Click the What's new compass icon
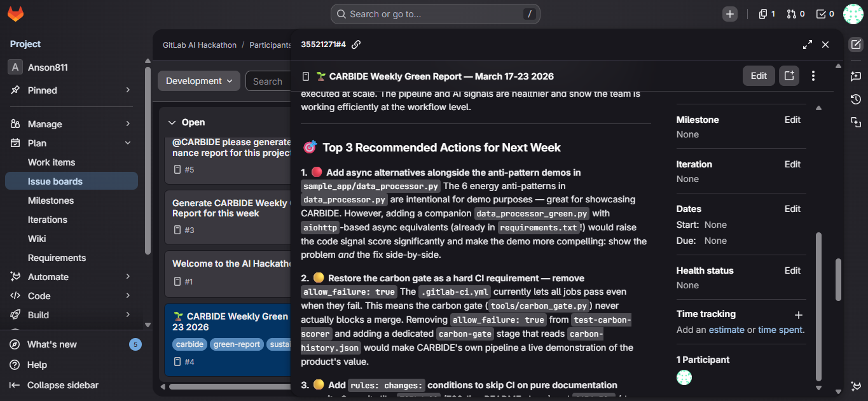The image size is (868, 401). tap(15, 344)
